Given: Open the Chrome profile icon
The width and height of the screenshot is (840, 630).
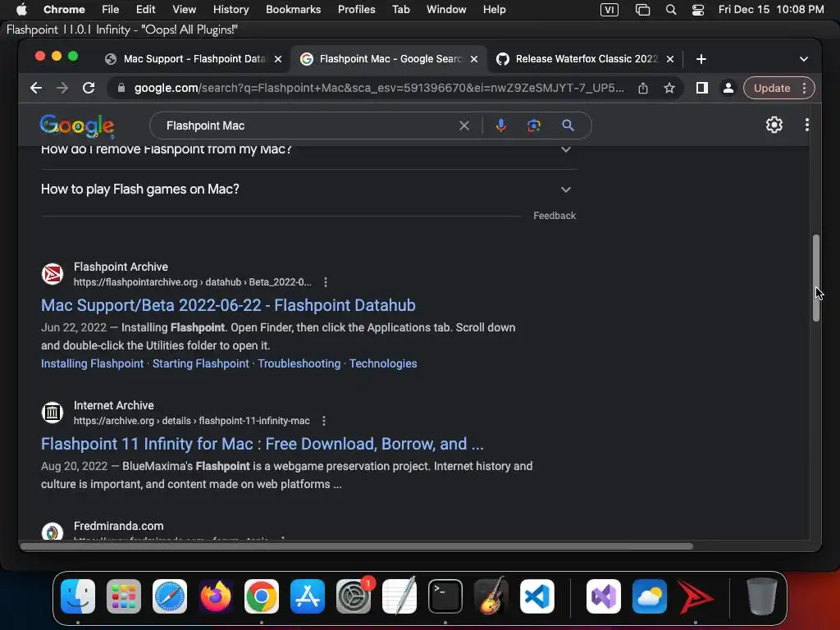Looking at the screenshot, I should pos(728,88).
